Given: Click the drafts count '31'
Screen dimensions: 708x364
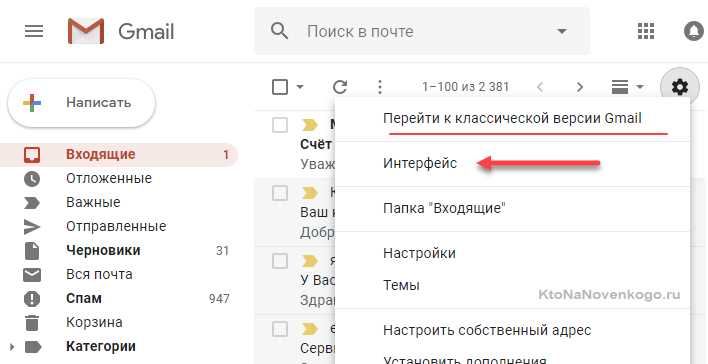Looking at the screenshot, I should pyautogui.click(x=222, y=251).
